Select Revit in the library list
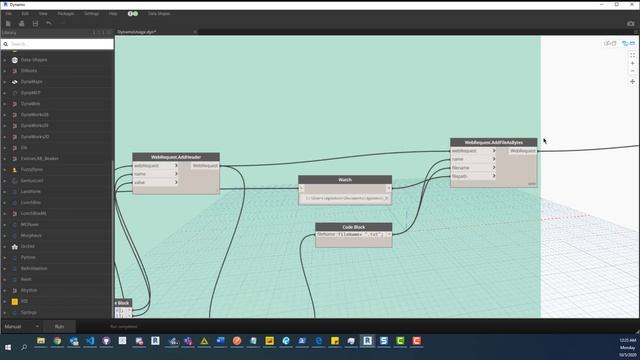640x360 pixels. click(26, 280)
